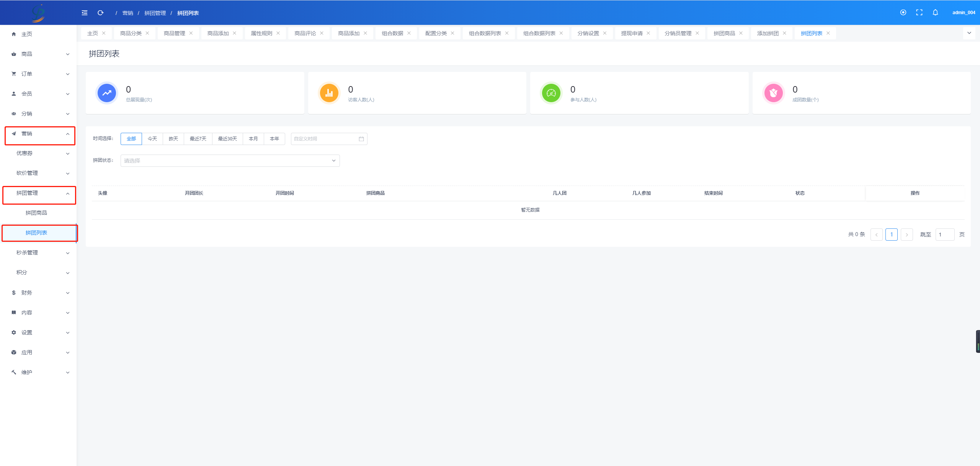Expand the 秒杀管理 submenu
The height and width of the screenshot is (466, 980).
(68, 253)
